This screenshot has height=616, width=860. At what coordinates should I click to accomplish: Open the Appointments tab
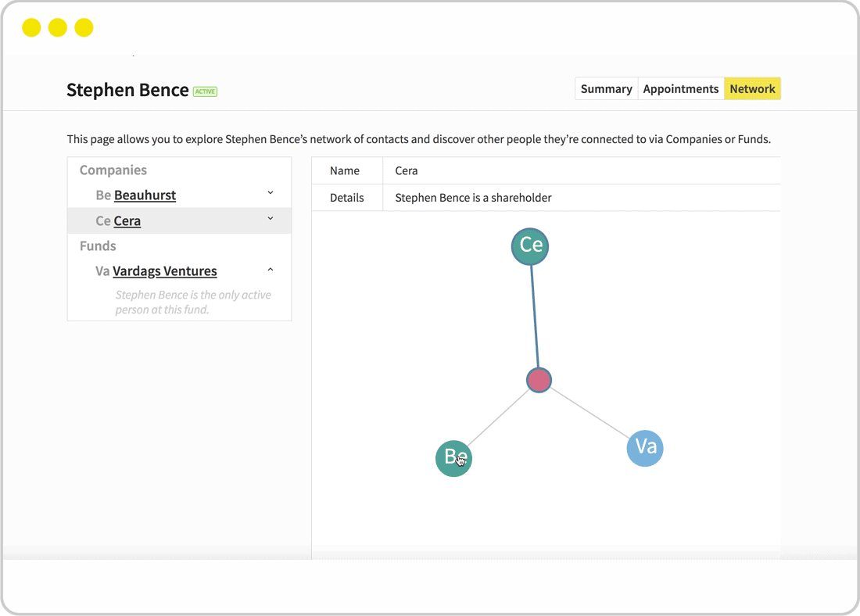[x=681, y=89]
